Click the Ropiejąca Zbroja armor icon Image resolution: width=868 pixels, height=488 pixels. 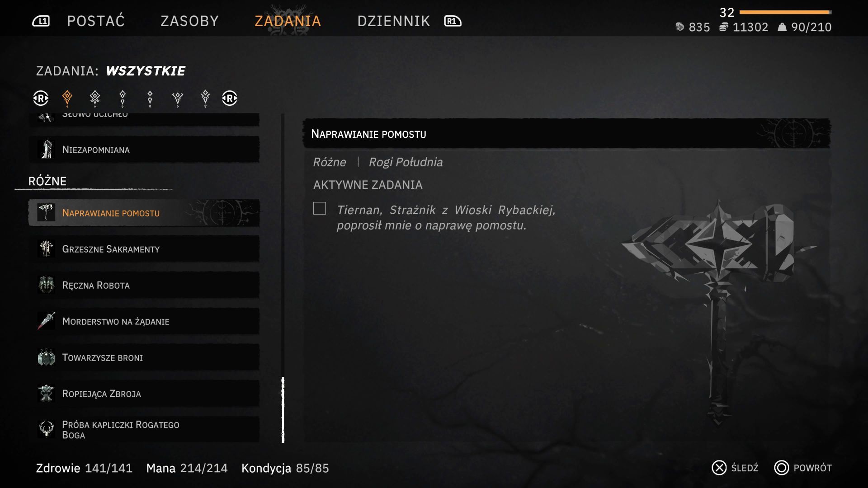coord(46,393)
